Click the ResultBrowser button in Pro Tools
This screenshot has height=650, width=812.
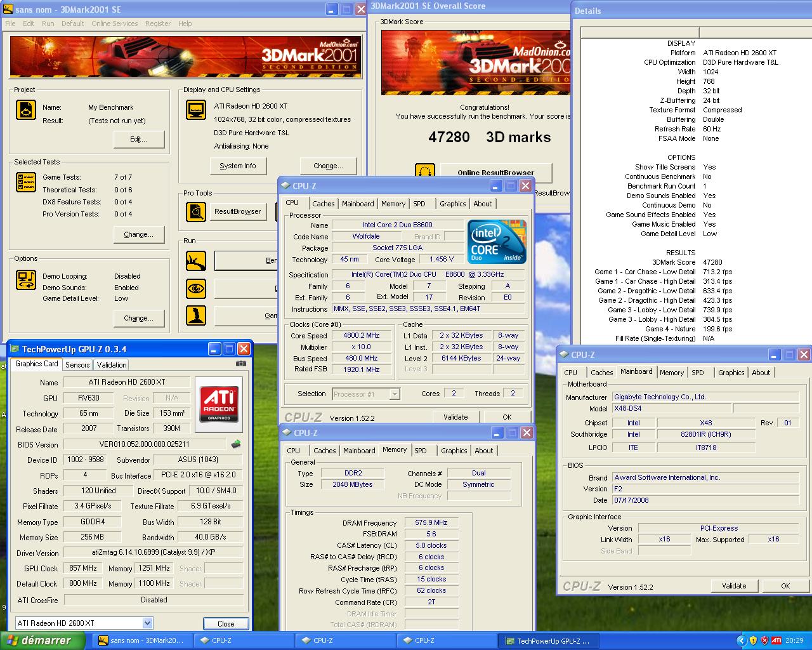238,211
